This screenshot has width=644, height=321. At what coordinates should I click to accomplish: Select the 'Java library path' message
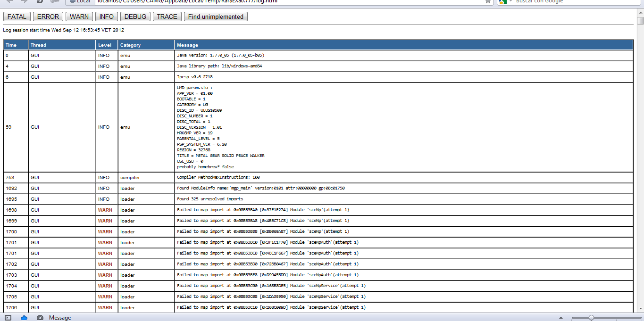[x=219, y=66]
